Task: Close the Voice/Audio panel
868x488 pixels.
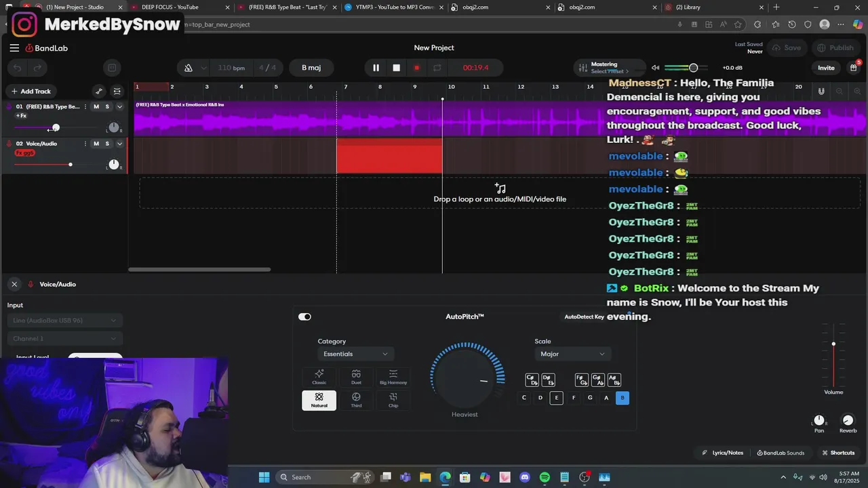Action: 14,285
